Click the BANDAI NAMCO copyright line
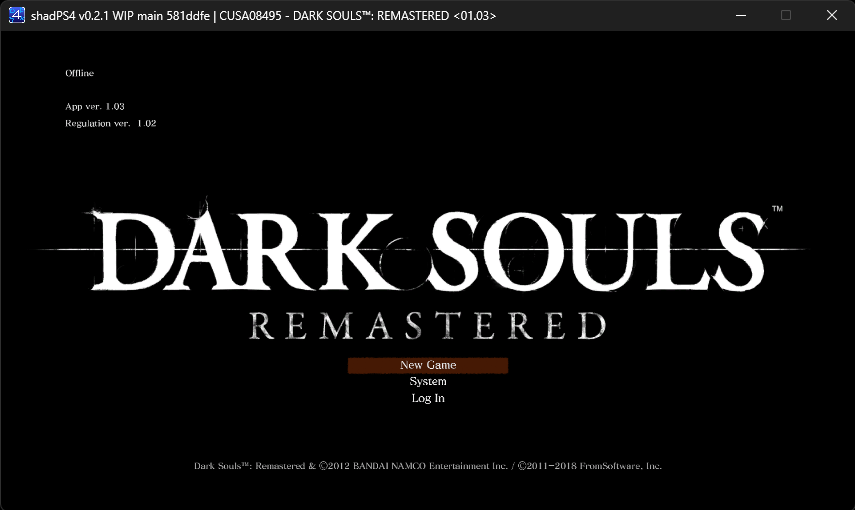Screen dimensions: 855x510 (x=428, y=466)
